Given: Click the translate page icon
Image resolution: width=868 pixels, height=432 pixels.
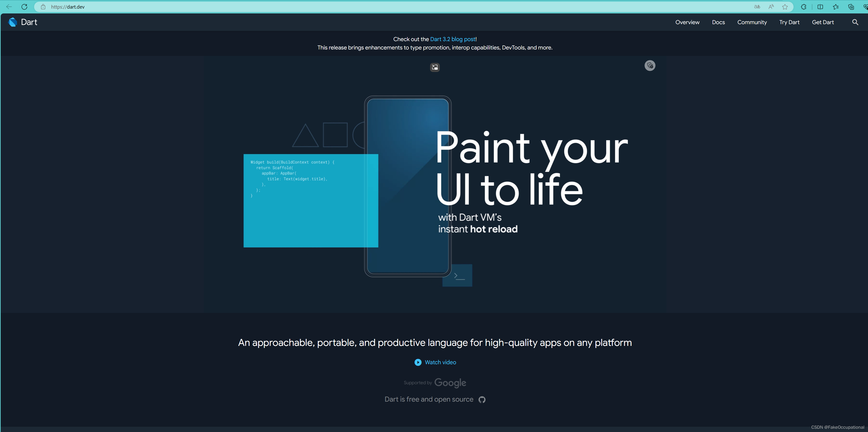Looking at the screenshot, I should 757,7.
